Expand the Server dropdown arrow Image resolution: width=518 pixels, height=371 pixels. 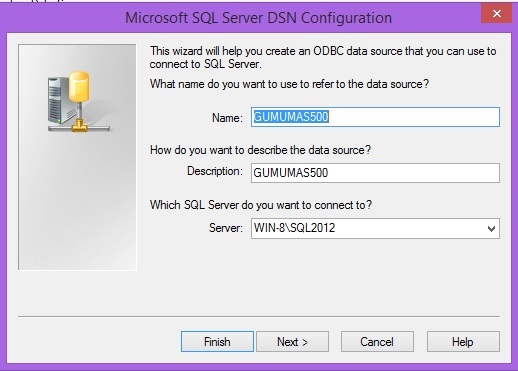(491, 229)
